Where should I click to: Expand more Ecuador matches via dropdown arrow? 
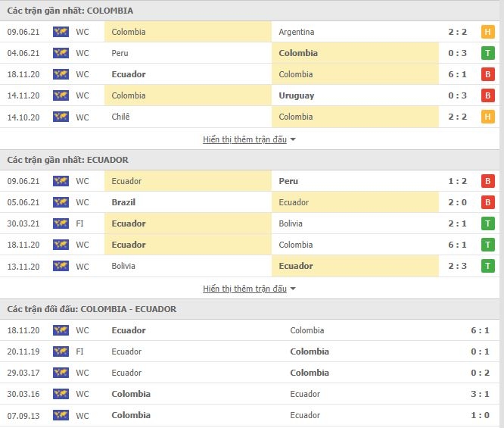pyautogui.click(x=293, y=289)
